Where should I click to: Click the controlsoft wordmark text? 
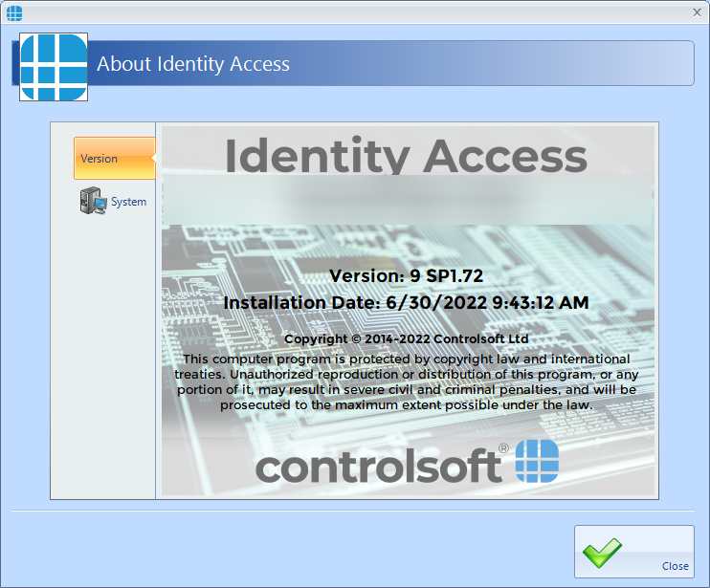tap(379, 466)
